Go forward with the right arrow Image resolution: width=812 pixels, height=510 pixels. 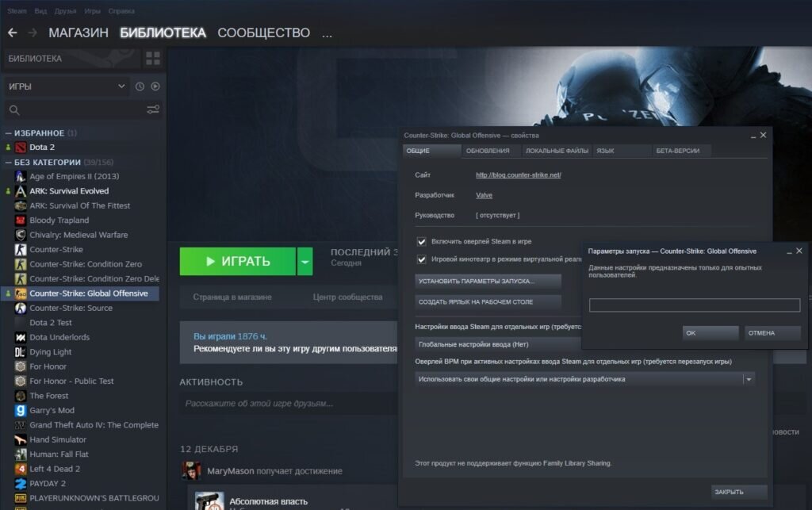[x=32, y=33]
